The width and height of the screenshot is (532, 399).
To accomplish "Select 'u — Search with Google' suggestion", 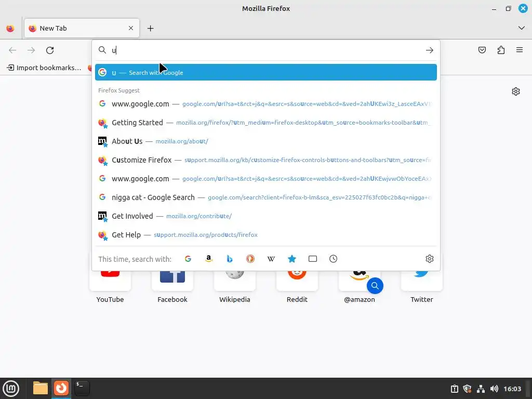I will click(265, 72).
